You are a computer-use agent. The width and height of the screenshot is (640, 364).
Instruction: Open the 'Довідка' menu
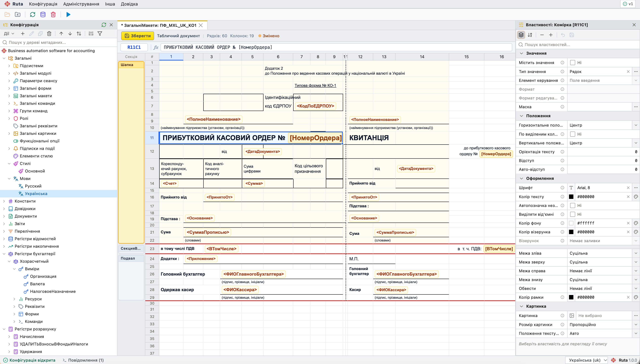click(x=129, y=4)
